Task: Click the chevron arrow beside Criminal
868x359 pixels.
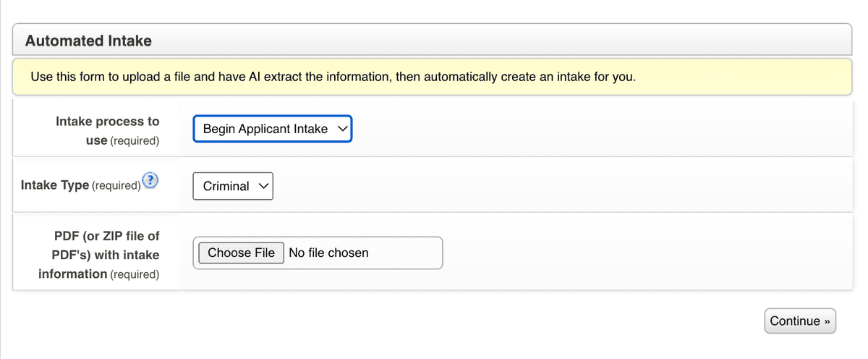Action: coord(263,186)
